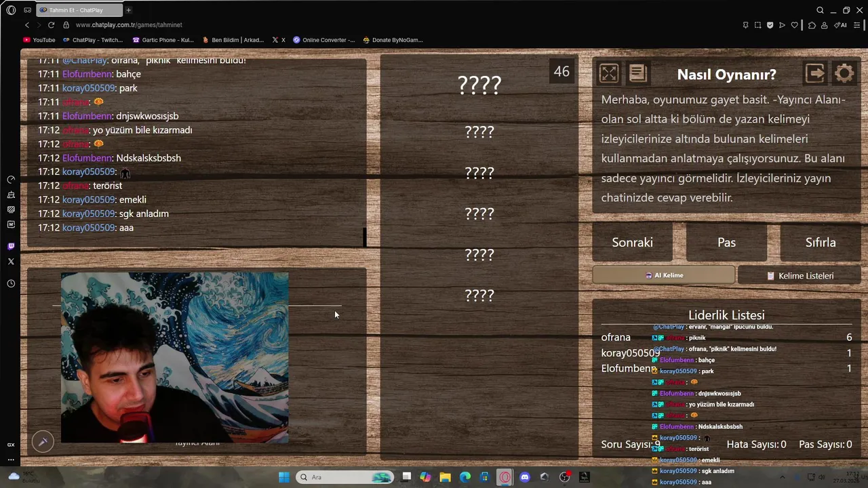Click the Sıfırla button
Screen dimensions: 868x488
[821, 242]
